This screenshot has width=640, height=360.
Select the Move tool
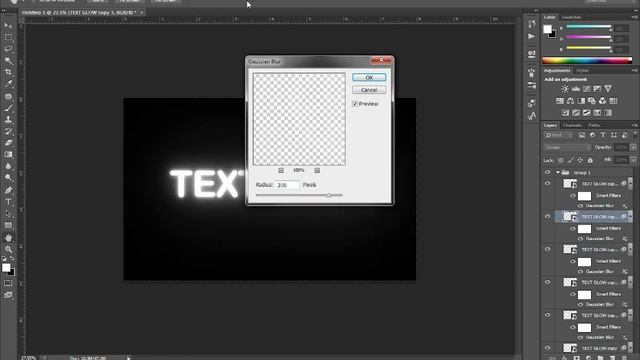point(8,25)
